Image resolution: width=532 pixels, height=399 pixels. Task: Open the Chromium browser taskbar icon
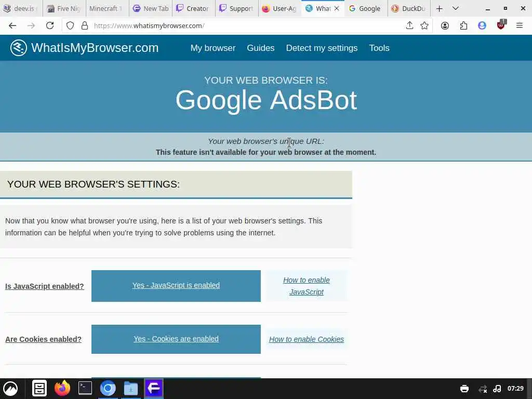tap(108, 389)
